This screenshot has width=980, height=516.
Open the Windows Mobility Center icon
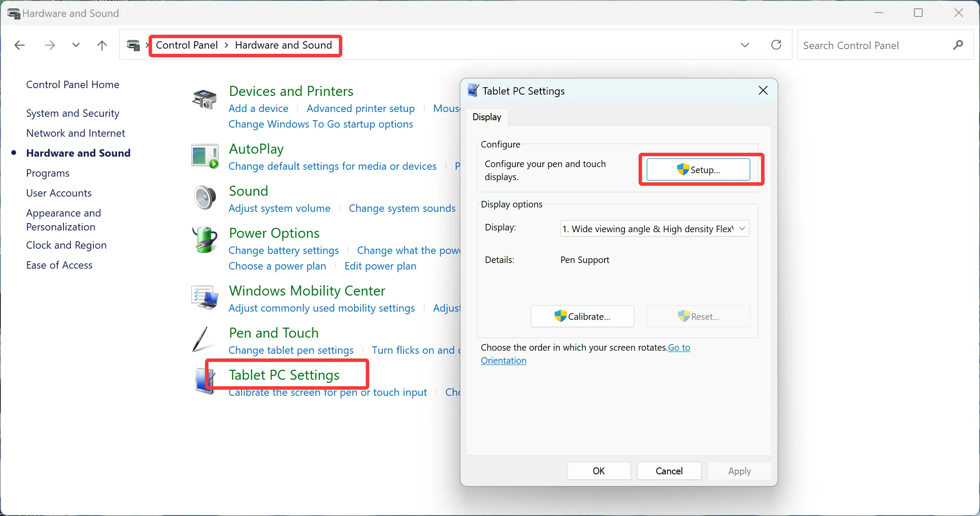[205, 297]
